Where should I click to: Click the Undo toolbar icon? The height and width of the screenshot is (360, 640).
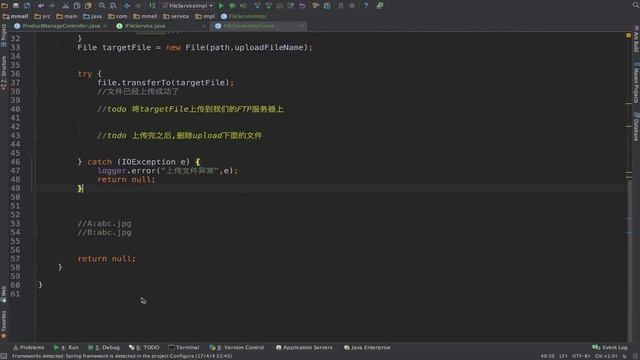click(x=41, y=6)
